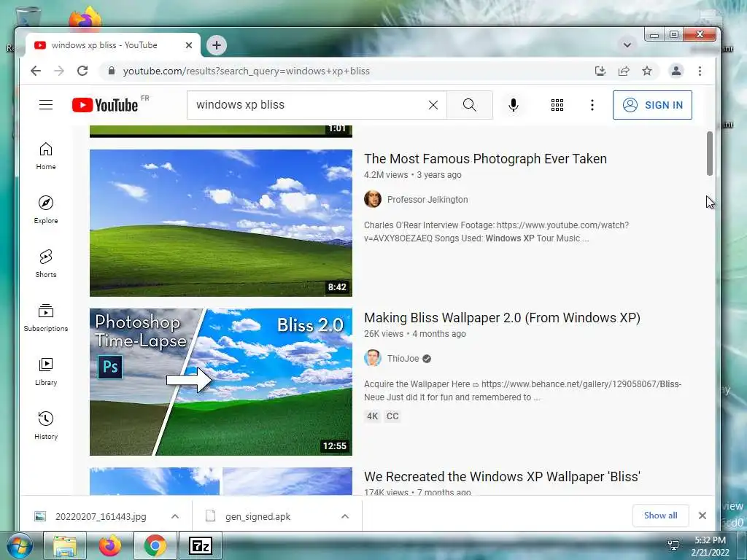Viewport: 747px width, 560px height.
Task: Open the YouTube hamburger guide menu
Action: point(46,105)
